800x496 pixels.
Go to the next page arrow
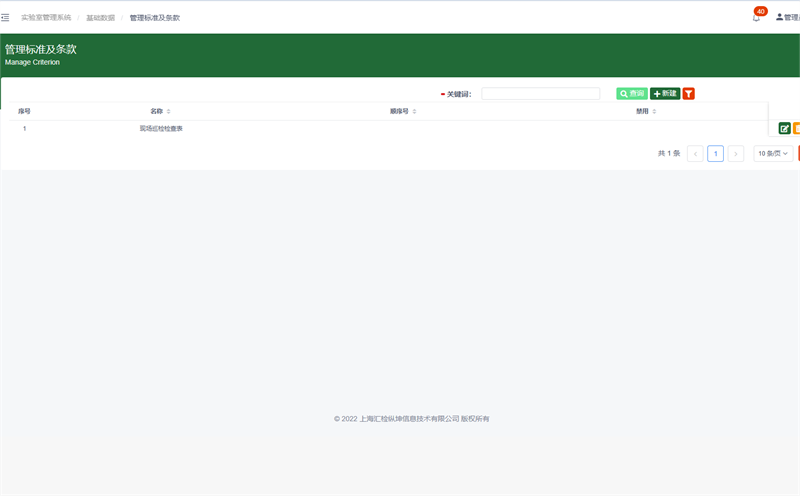tap(735, 153)
